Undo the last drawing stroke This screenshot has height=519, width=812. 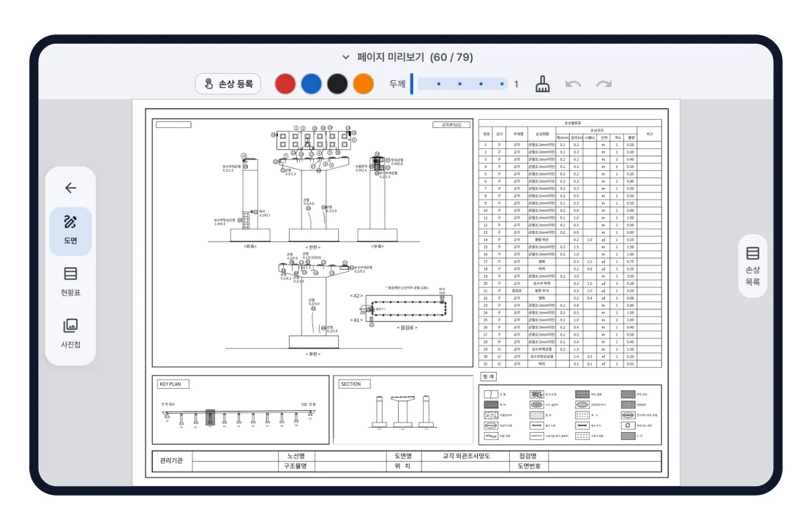573,84
